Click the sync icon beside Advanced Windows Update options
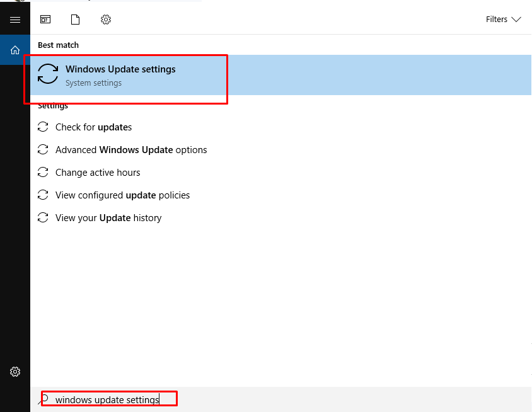 [43, 149]
